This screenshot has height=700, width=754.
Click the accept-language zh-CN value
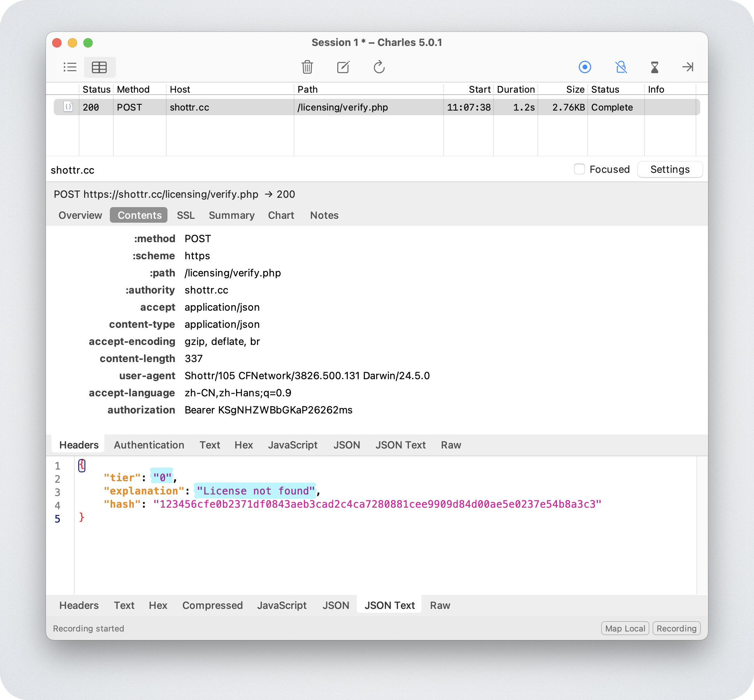click(x=238, y=393)
